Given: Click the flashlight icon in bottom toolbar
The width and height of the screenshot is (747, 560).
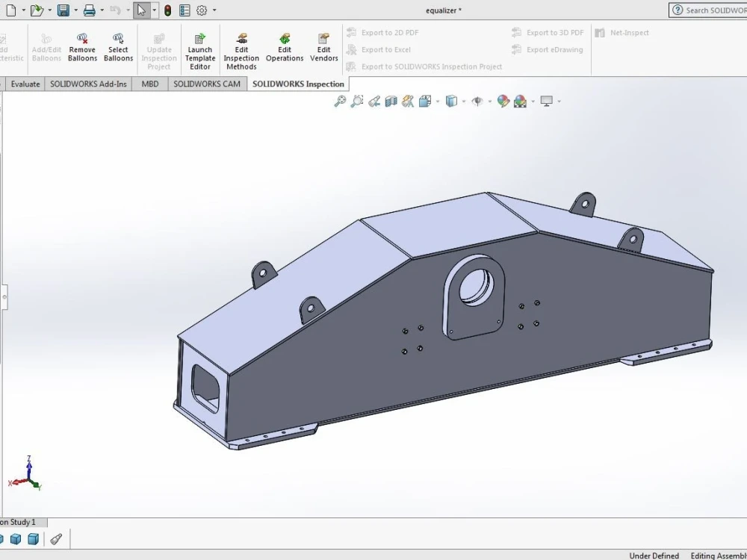Looking at the screenshot, I should 56,539.
